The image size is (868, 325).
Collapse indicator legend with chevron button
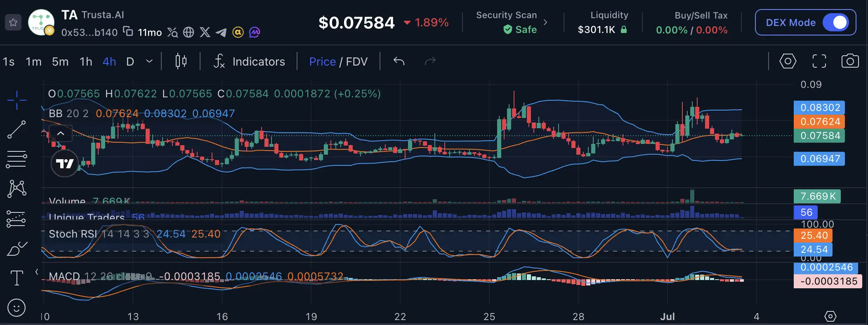tap(60, 133)
